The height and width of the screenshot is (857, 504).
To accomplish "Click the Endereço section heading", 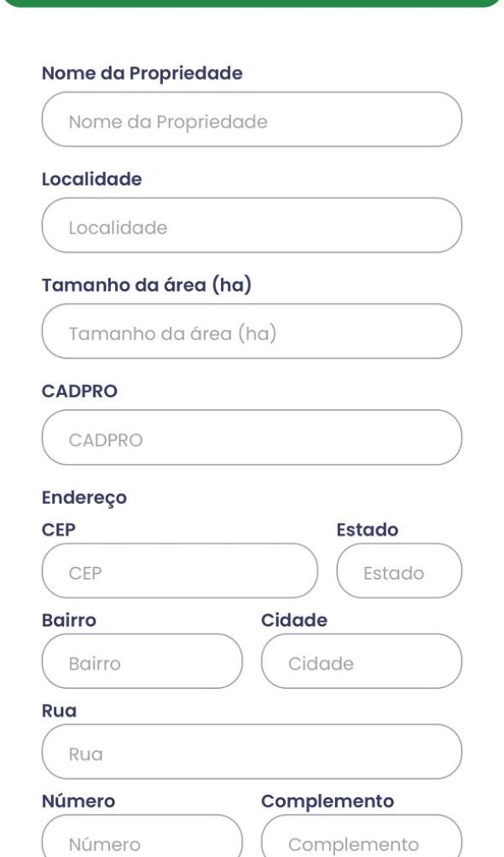I will click(84, 498).
